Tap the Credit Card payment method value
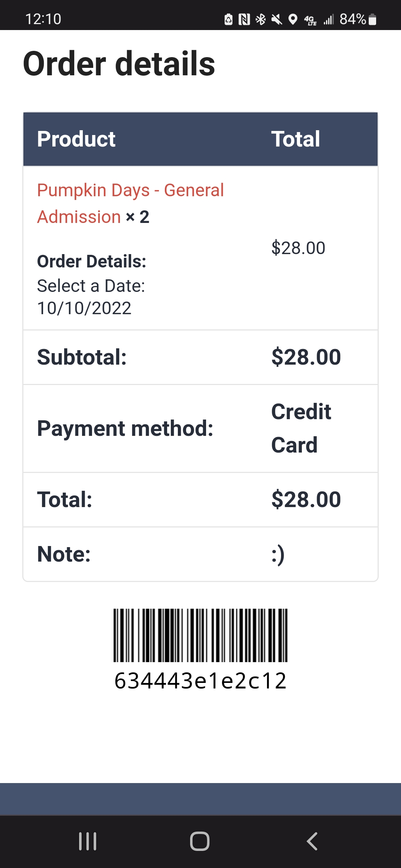401x868 pixels. pos(301,428)
